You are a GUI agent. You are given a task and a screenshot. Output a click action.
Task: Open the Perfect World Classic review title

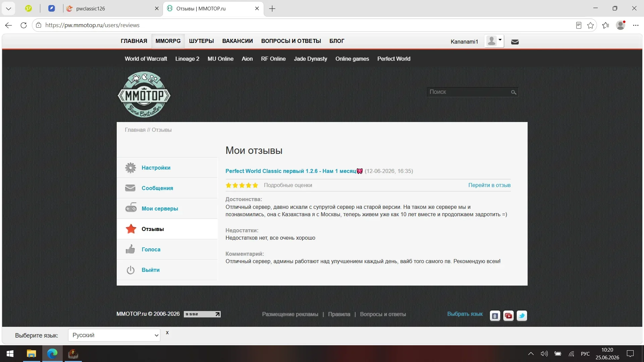294,171
